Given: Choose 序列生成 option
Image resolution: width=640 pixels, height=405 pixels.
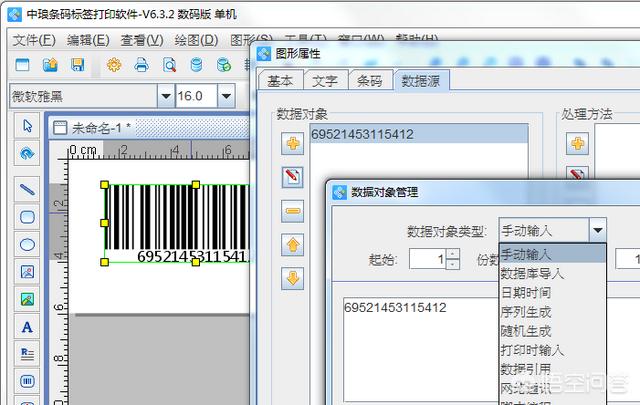Looking at the screenshot, I should 552,312.
